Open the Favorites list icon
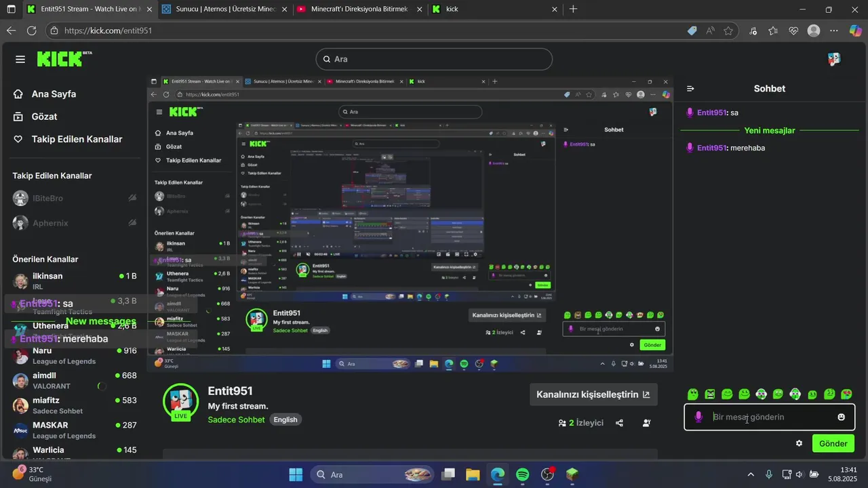The height and width of the screenshot is (488, 868). pos(774,30)
